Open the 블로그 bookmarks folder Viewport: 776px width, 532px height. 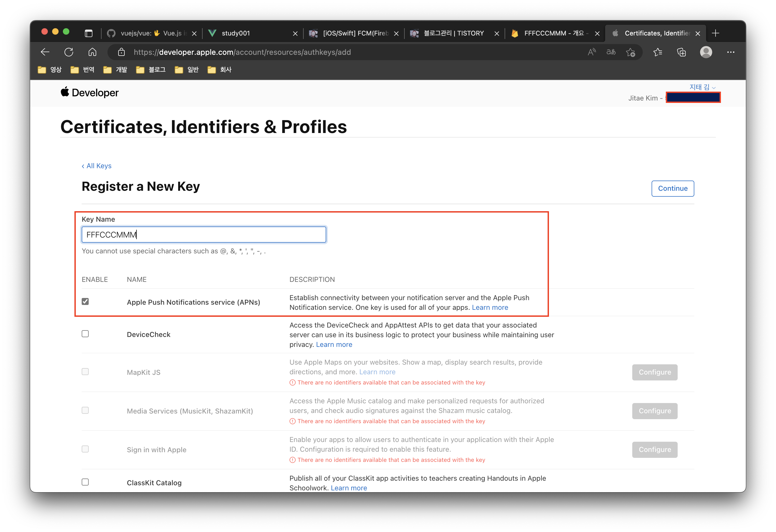[x=151, y=70]
